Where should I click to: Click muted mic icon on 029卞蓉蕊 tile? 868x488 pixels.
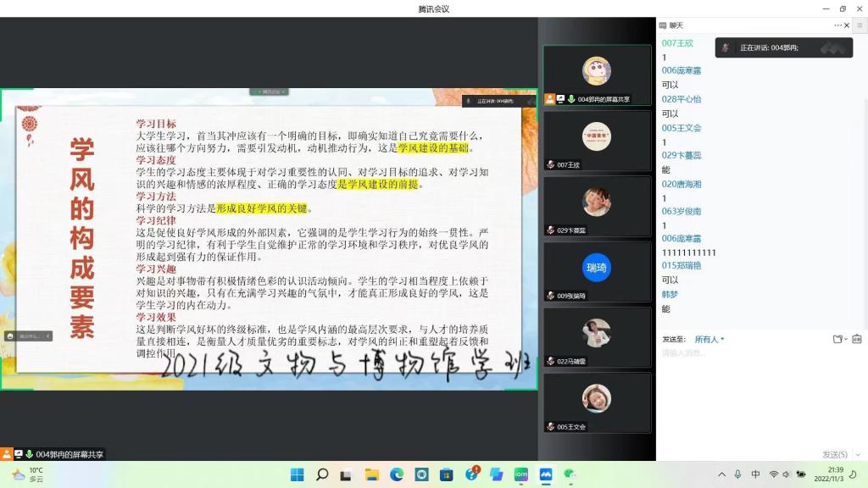[550, 230]
